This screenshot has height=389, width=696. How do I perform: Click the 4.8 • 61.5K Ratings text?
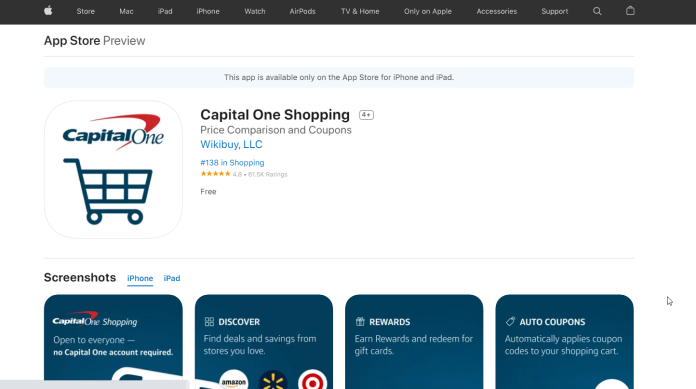point(260,175)
